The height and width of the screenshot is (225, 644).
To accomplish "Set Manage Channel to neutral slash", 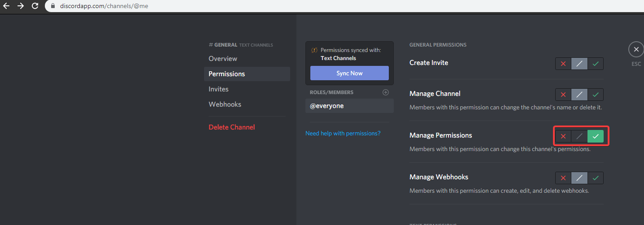I will 579,95.
